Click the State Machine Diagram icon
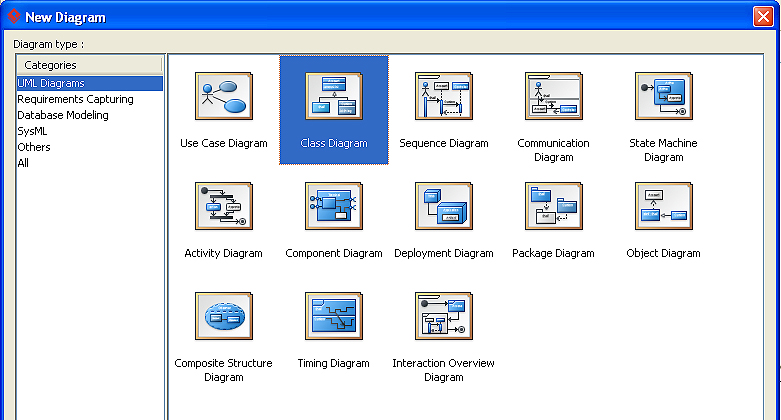This screenshot has height=420, width=781. [x=663, y=97]
